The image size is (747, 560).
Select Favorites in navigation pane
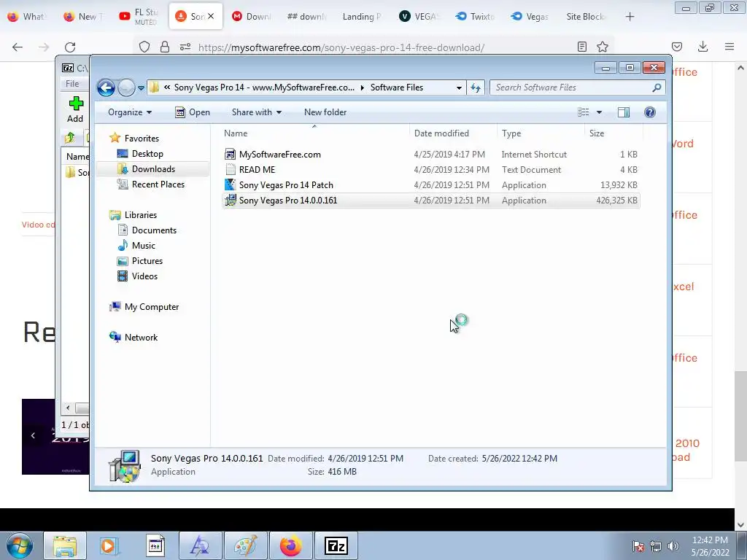[142, 139]
